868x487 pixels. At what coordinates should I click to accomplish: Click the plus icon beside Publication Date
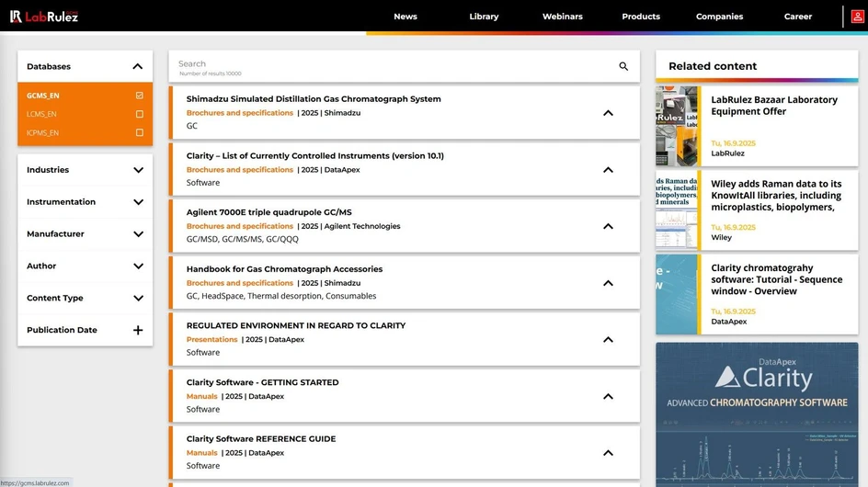pyautogui.click(x=138, y=330)
